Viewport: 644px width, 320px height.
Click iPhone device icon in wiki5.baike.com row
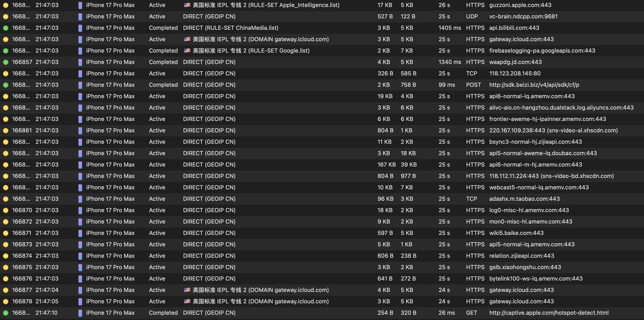click(x=80, y=233)
